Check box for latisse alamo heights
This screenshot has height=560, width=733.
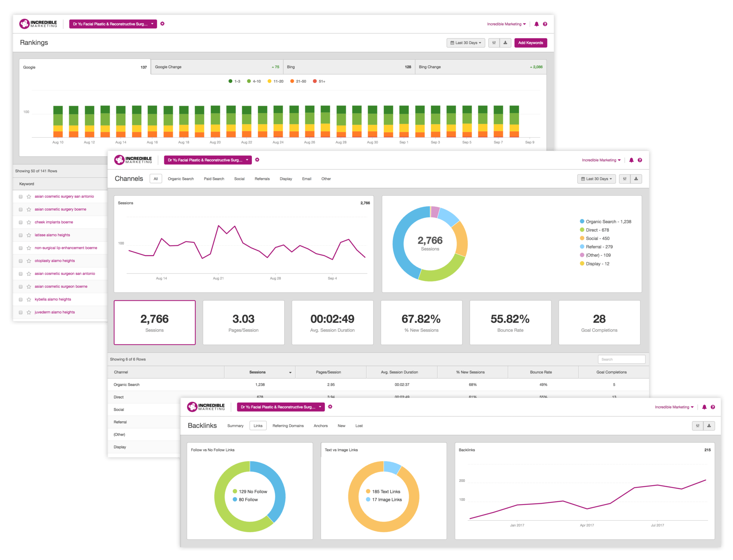(21, 235)
